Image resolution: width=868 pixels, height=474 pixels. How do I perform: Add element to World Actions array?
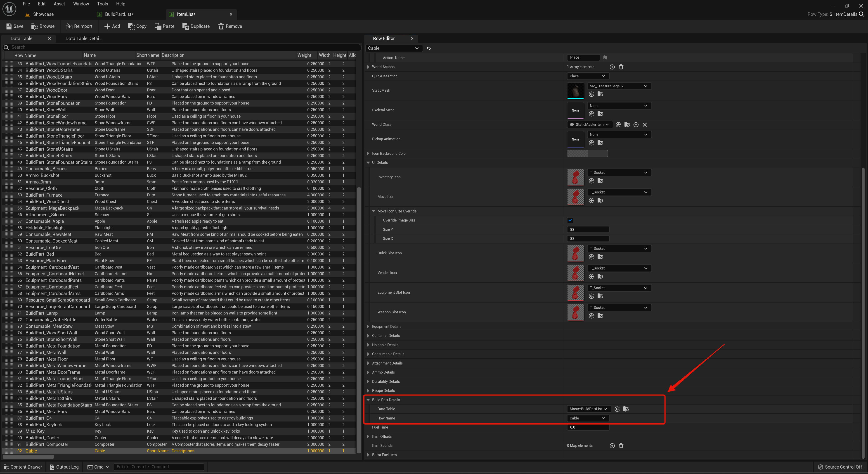[x=612, y=67]
